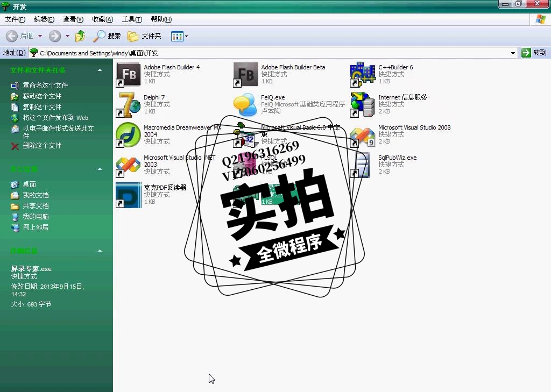The width and height of the screenshot is (551, 392).
Task: Open the 工具(T) menu
Action: click(132, 19)
